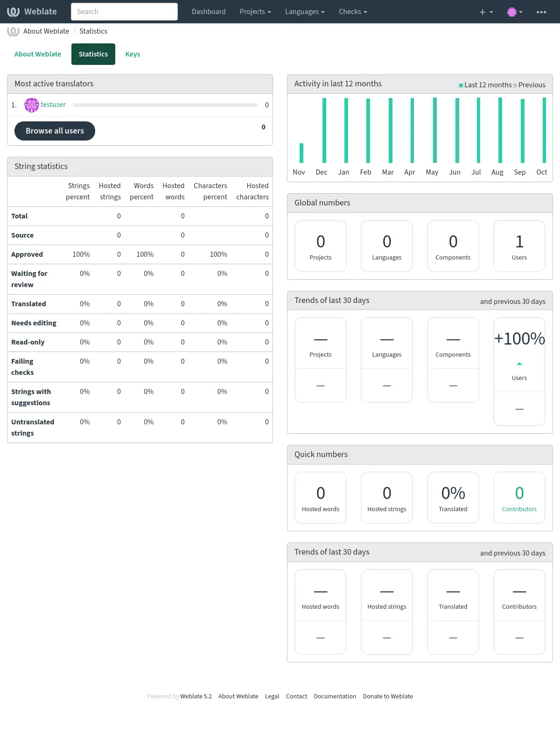This screenshot has width=560, height=732.
Task: Open the Dashboard page
Action: pos(209,12)
